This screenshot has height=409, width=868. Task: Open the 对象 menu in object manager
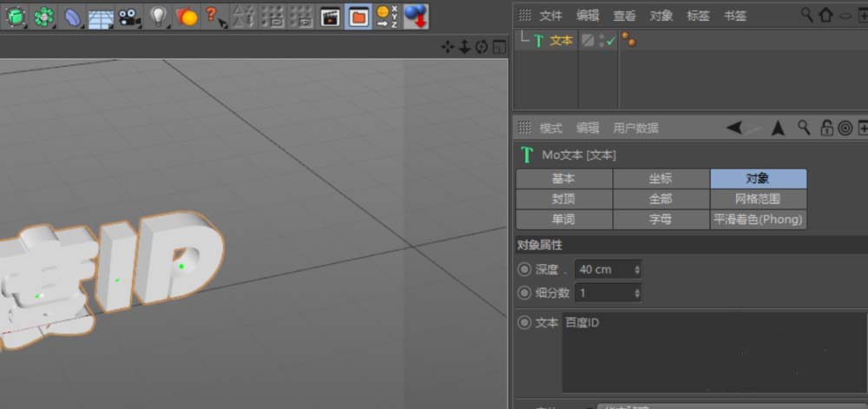(661, 16)
